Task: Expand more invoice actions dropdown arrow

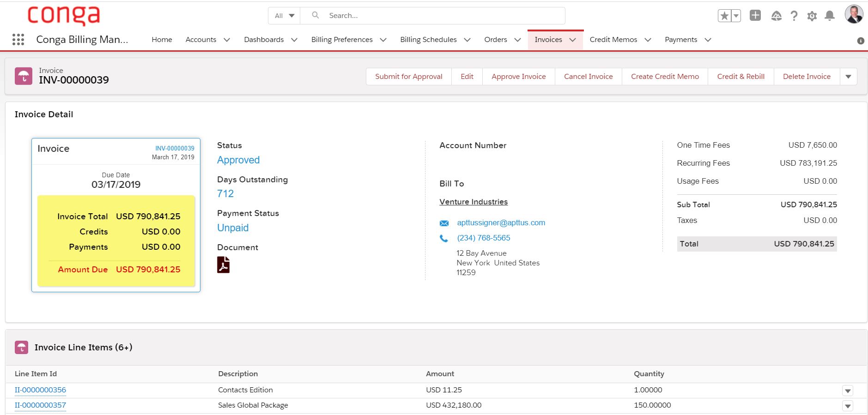Action: 848,77
